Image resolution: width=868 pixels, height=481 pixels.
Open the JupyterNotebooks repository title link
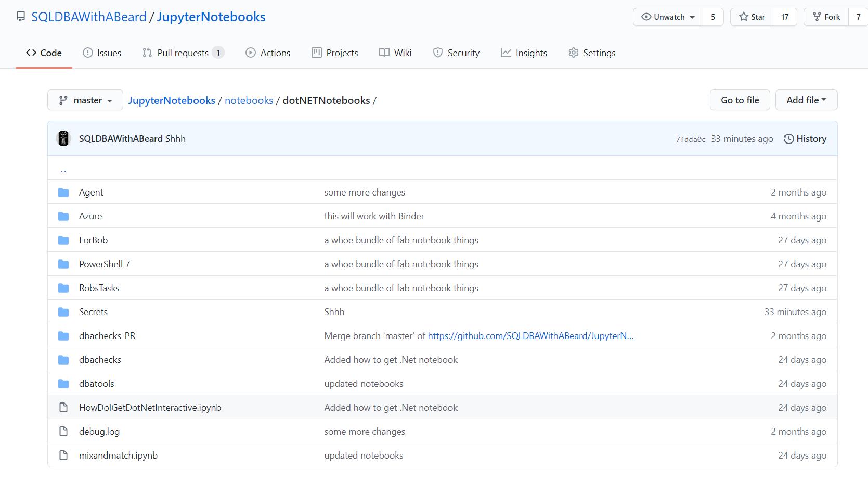point(211,17)
